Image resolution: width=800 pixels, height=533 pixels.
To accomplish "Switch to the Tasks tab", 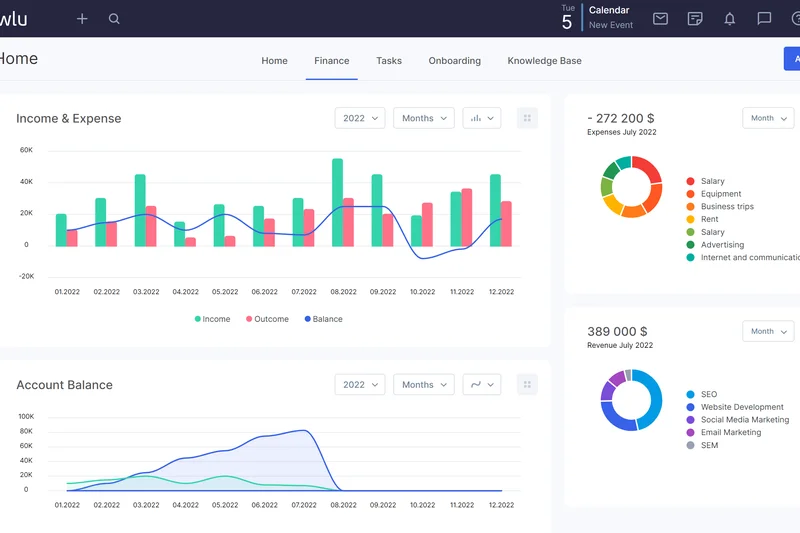I will point(389,61).
